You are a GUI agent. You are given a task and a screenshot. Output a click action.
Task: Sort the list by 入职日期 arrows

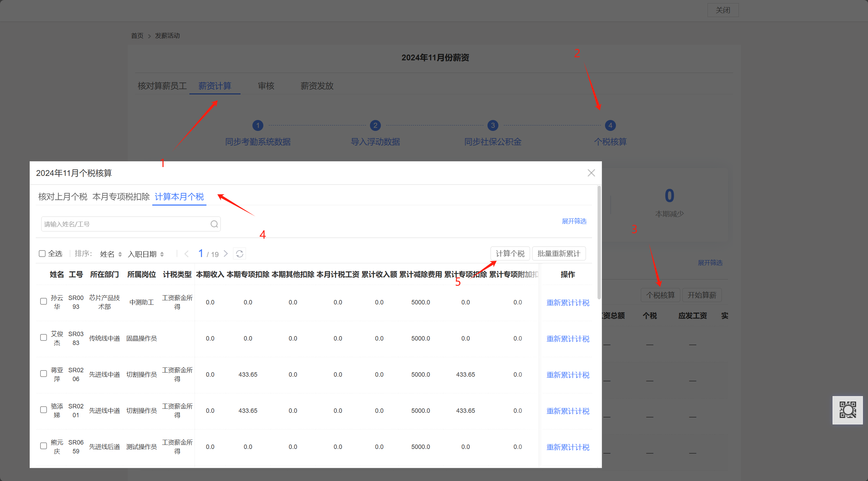(162, 254)
